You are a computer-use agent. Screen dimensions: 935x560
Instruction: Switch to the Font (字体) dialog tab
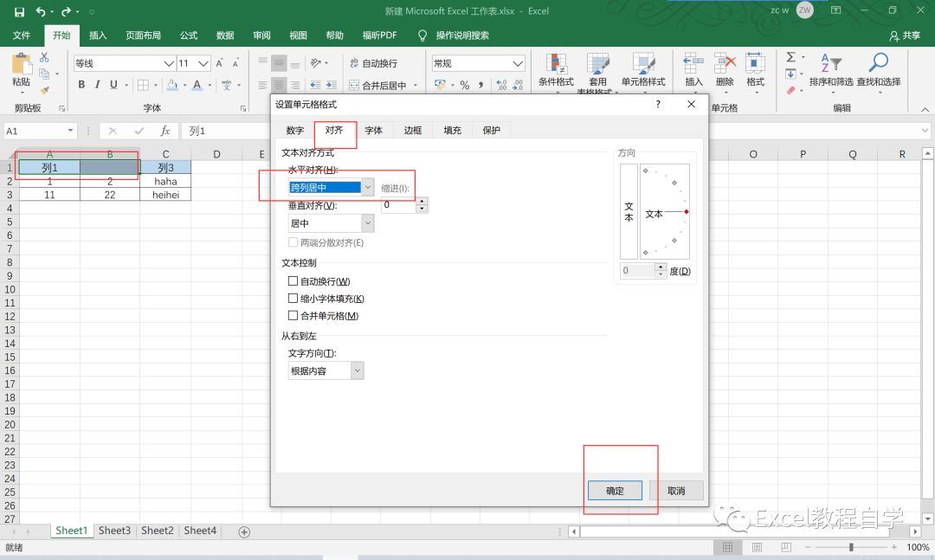point(373,131)
